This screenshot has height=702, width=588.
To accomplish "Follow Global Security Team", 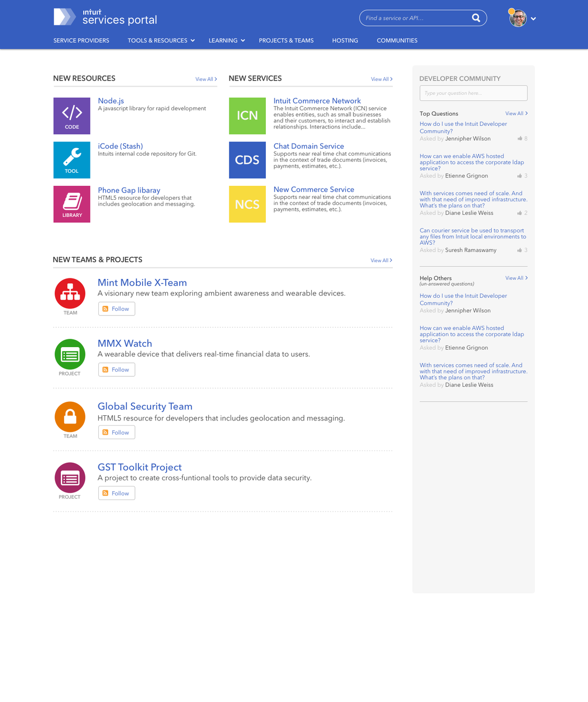I will coord(117,432).
